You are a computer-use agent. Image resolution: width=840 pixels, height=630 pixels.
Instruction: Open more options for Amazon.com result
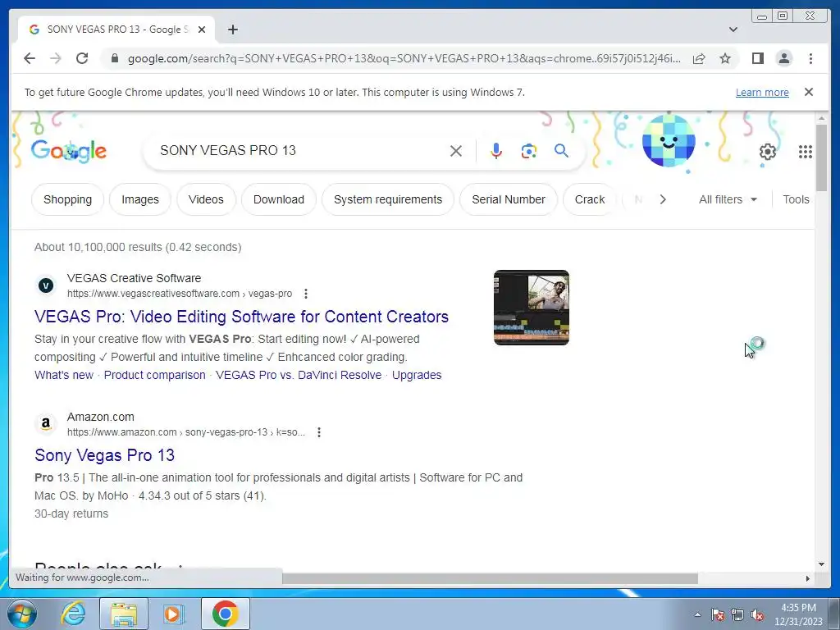(x=319, y=432)
